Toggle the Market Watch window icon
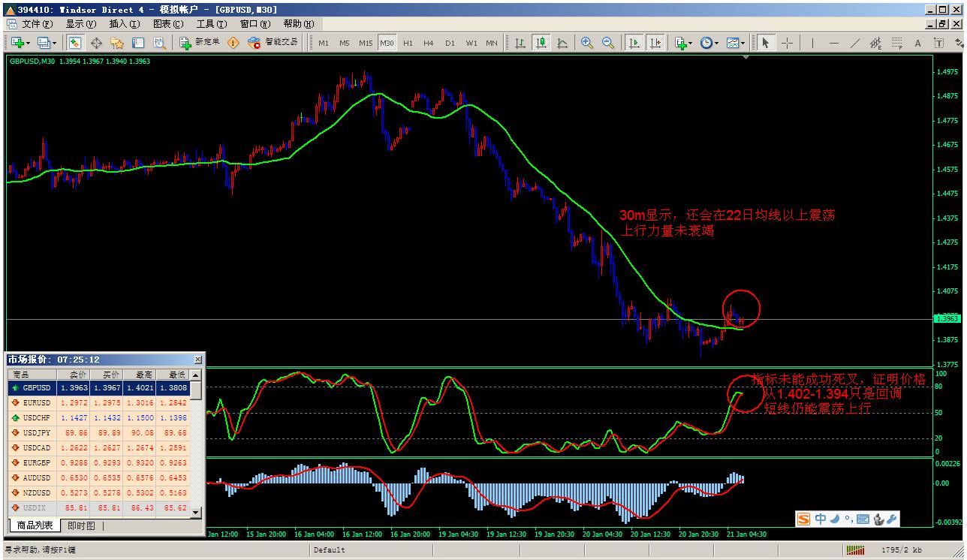967x560 pixels. (76, 43)
